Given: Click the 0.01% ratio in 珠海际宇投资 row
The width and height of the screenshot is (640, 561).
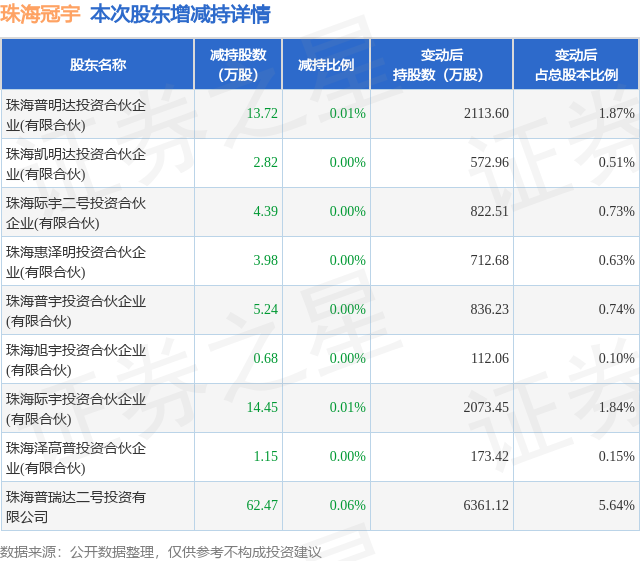Looking at the screenshot, I should click(347, 407).
